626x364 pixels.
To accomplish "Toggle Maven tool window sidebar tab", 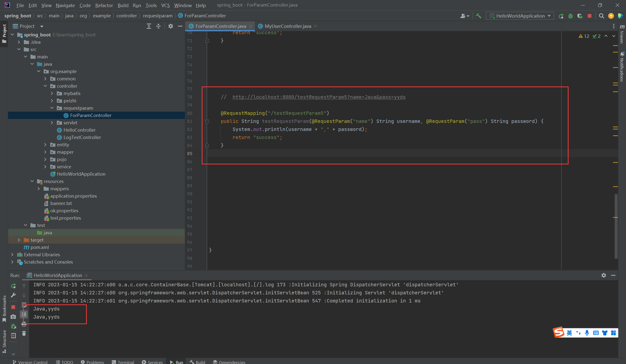I will coord(622,34).
